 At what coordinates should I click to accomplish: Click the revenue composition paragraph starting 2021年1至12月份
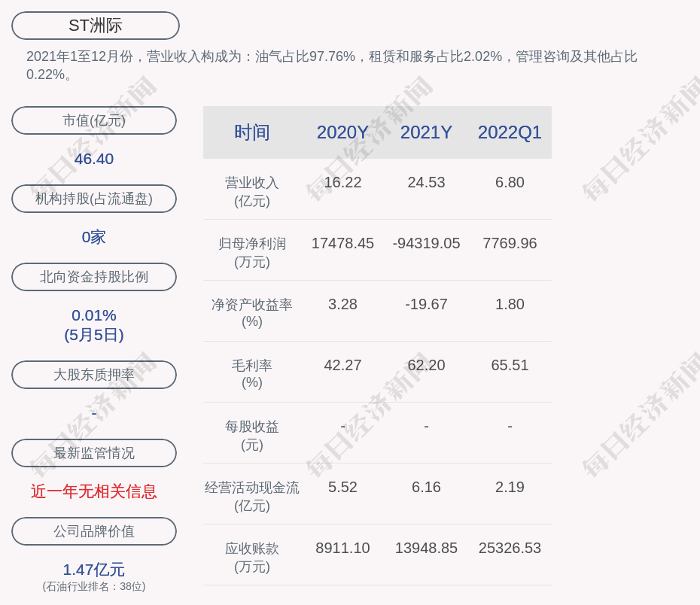tap(331, 65)
